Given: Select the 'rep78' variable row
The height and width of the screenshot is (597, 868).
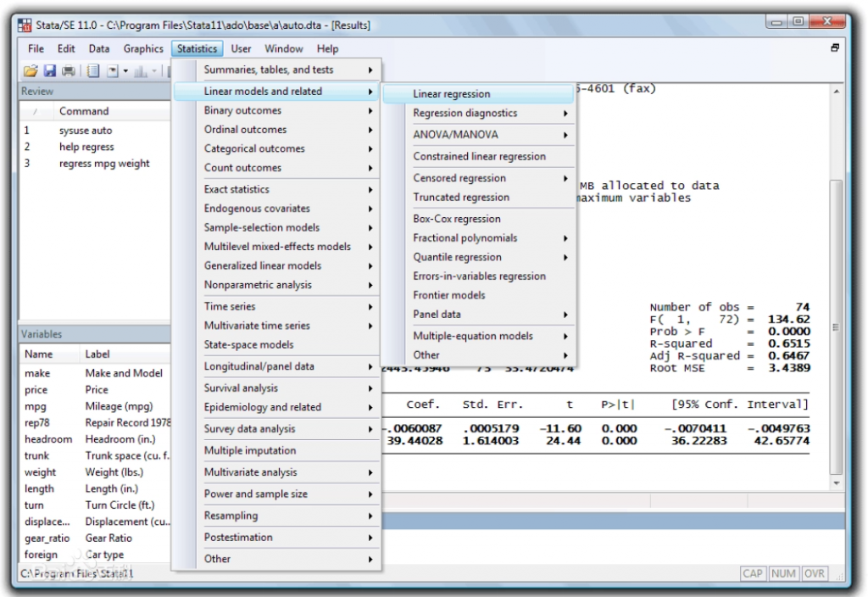Looking at the screenshot, I should point(95,423).
